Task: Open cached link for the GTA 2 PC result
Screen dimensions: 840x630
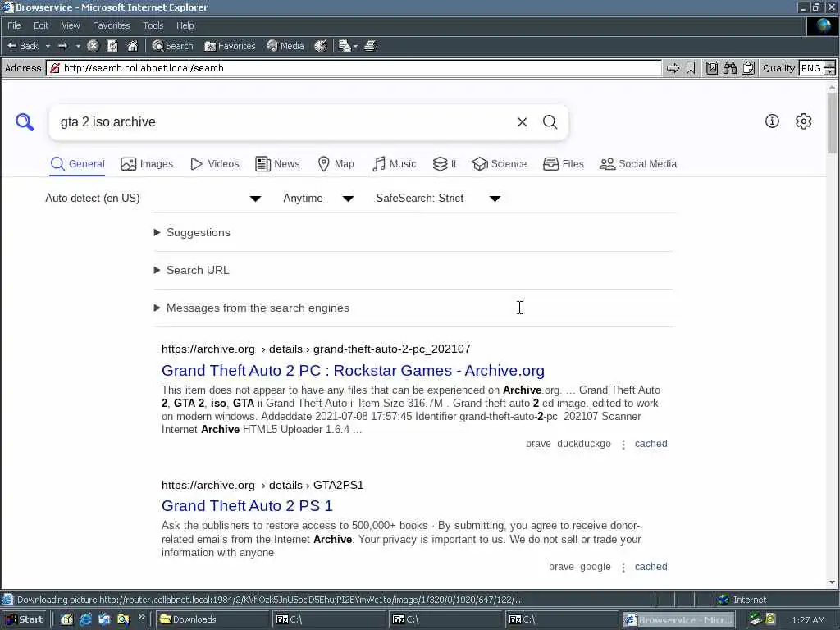Action: coord(651,444)
